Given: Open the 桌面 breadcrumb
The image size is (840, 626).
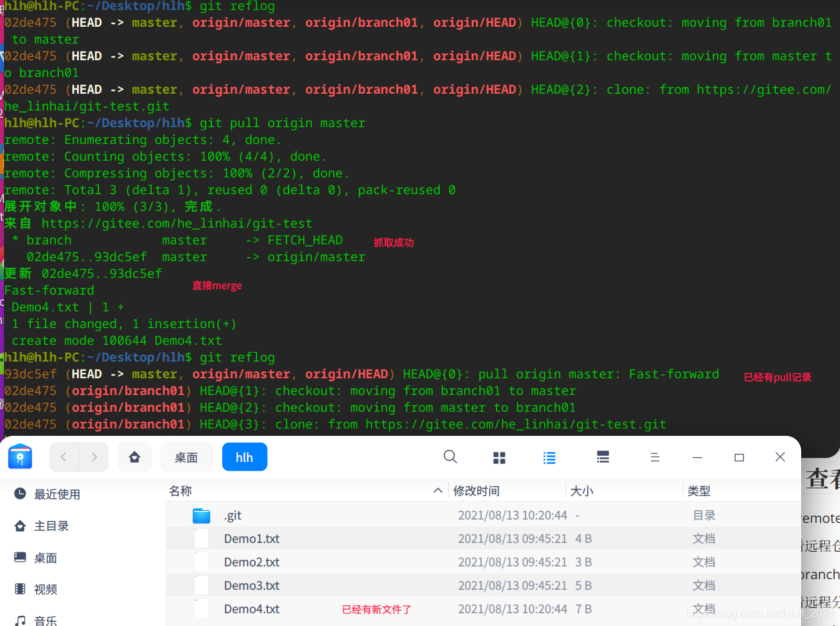Looking at the screenshot, I should tap(186, 457).
